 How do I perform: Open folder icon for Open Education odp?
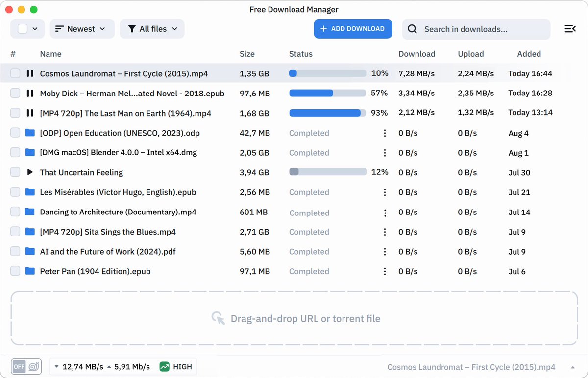pos(30,133)
